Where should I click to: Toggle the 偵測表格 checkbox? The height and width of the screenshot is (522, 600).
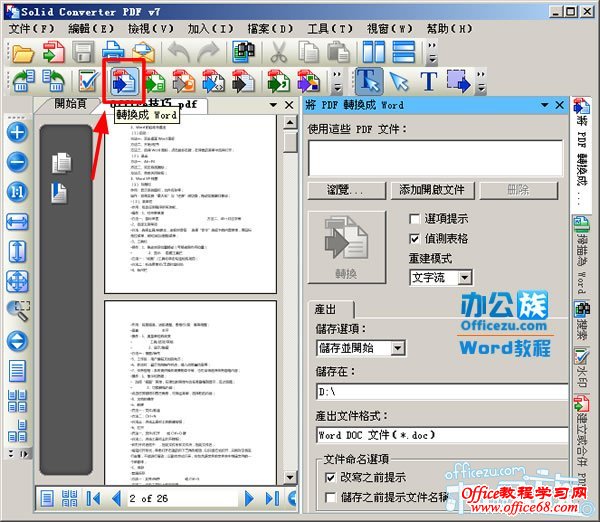[414, 239]
